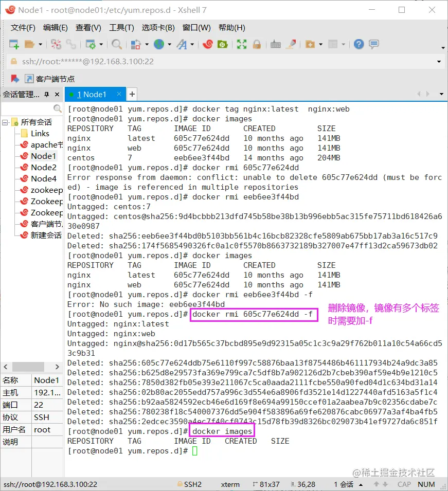Click the highlight pen toolbar icon
This screenshot has width=448, height=491.
point(292,44)
